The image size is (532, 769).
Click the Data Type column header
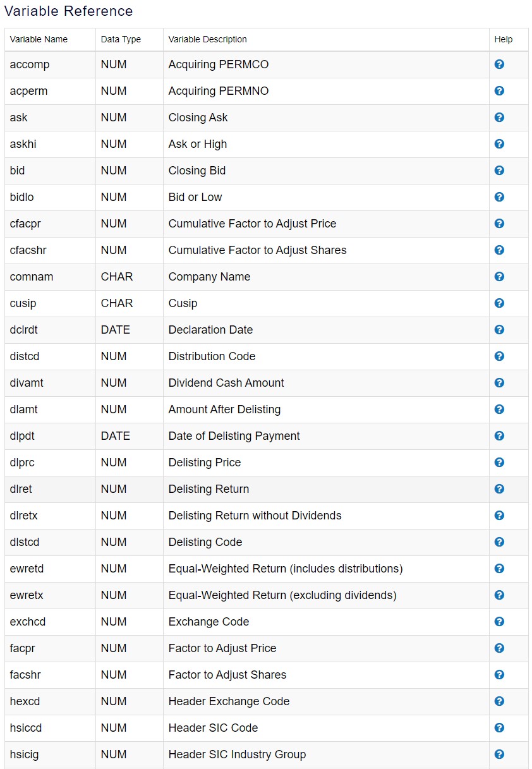[x=121, y=39]
